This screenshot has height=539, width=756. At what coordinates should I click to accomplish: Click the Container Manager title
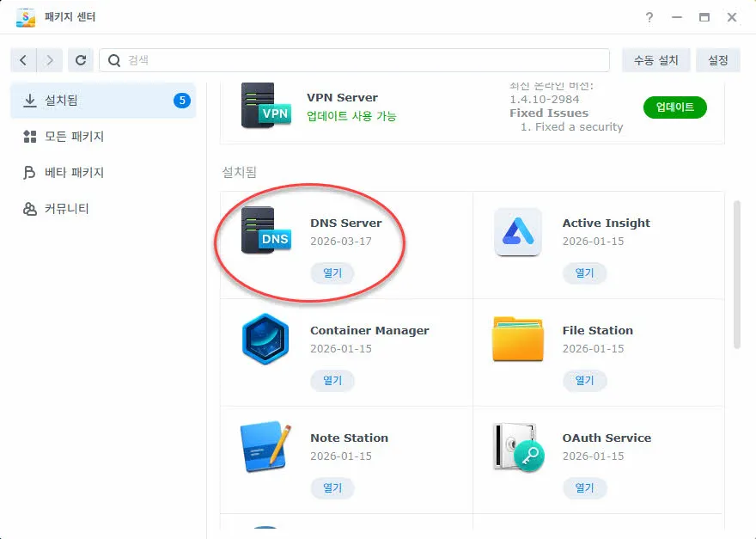[x=369, y=331]
